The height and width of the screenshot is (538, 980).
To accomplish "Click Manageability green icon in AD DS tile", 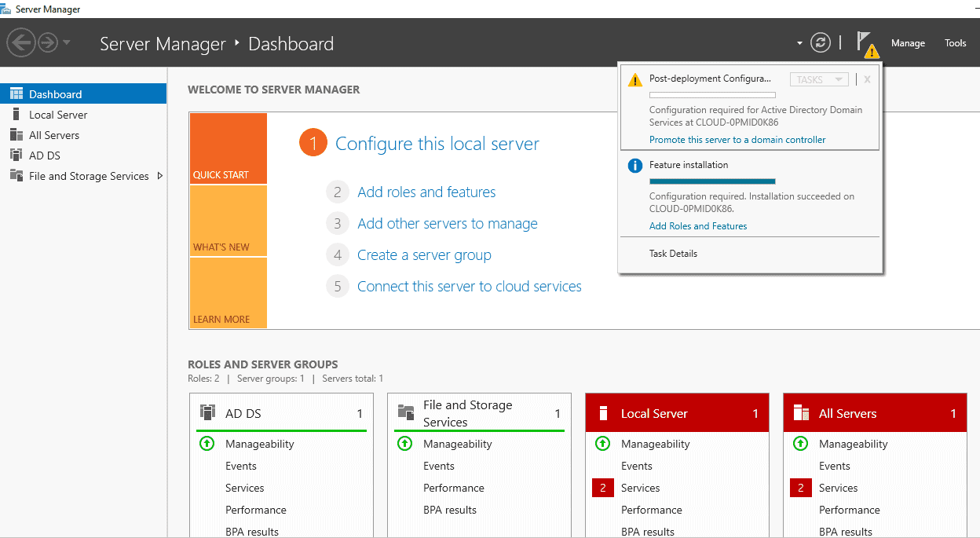I will click(x=207, y=444).
